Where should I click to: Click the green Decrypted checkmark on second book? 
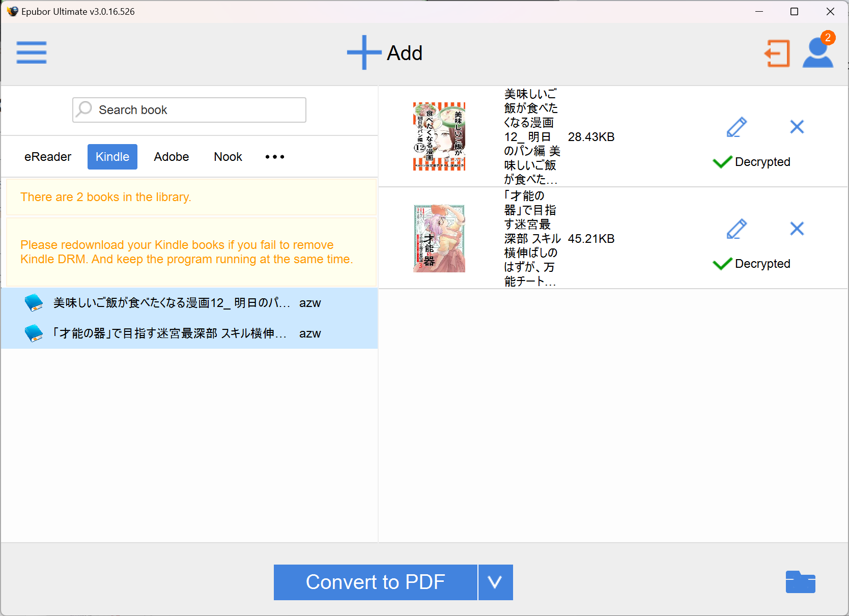pos(722,264)
